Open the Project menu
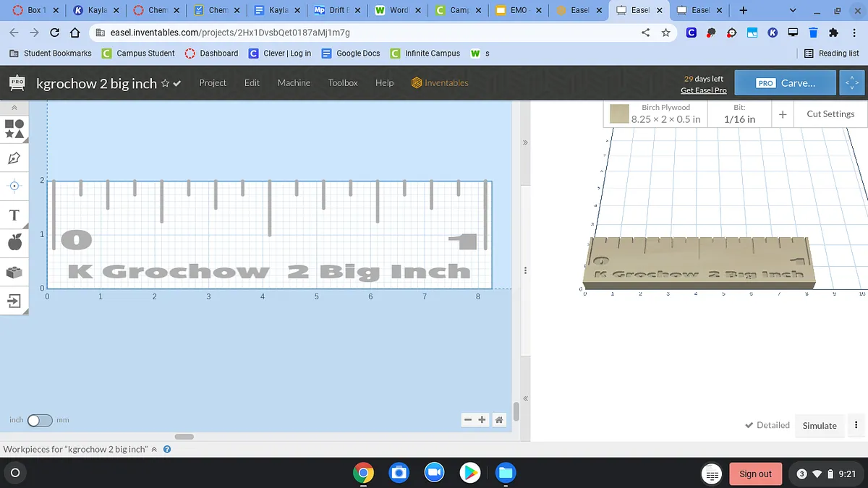The width and height of the screenshot is (868, 488). pyautogui.click(x=213, y=82)
